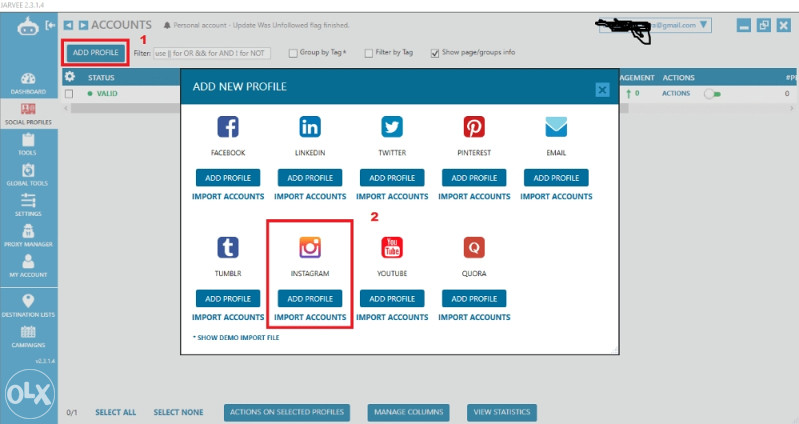Select the VALID account row checkbox
This screenshot has height=424, width=799.
click(x=69, y=94)
